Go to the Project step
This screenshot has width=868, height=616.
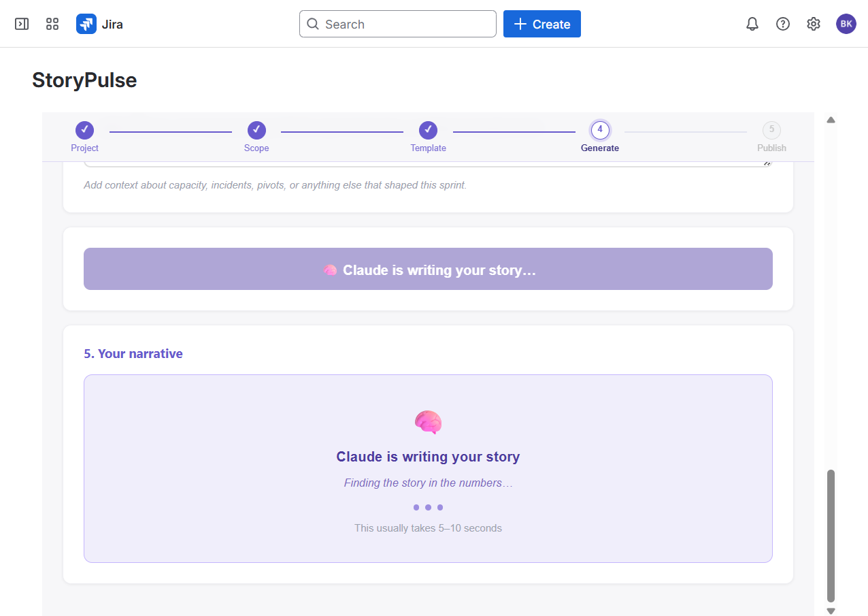pyautogui.click(x=85, y=136)
